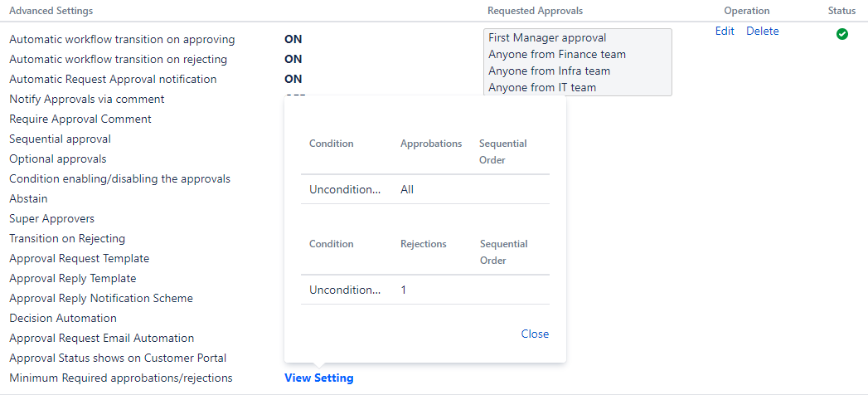The width and height of the screenshot is (868, 400).
Task: Click the Delete operation link
Action: pos(763,31)
